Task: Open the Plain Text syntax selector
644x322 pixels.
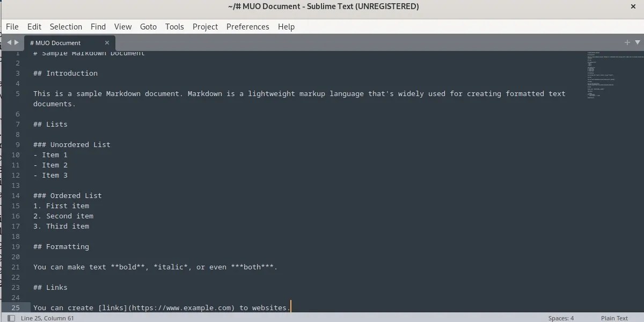Action: coord(613,318)
